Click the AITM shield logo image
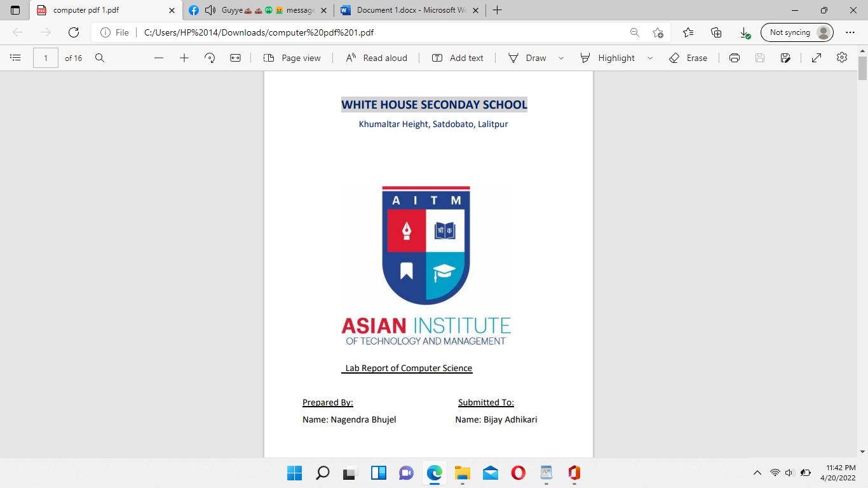This screenshot has height=488, width=868. 426,245
